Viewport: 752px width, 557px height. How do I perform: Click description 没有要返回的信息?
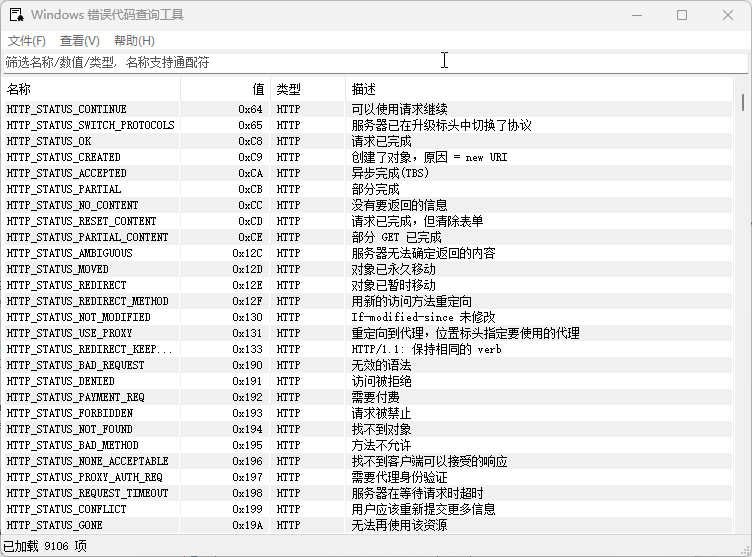(400, 205)
